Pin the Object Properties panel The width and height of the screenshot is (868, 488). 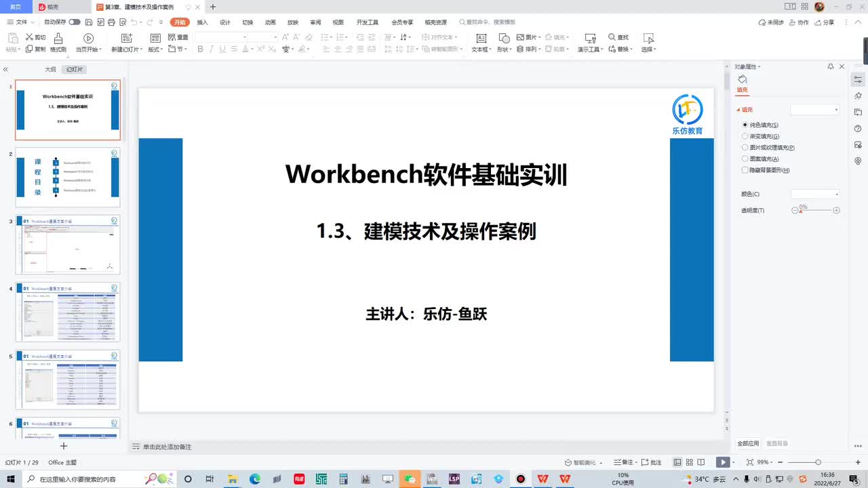tap(831, 66)
